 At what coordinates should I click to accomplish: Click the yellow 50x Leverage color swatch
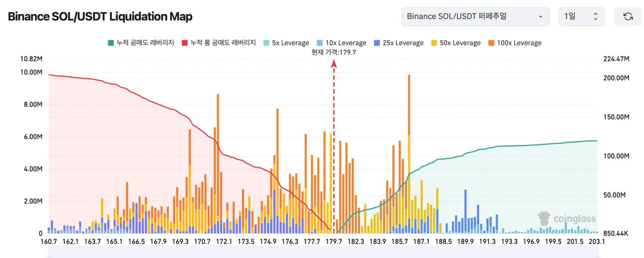tap(434, 43)
